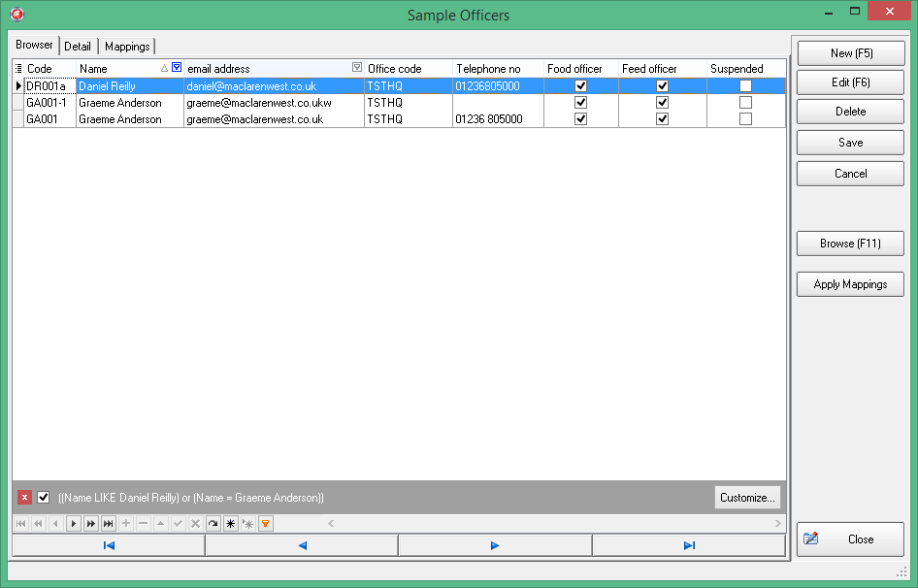Click the small black next-record navigator arrow

pyautogui.click(x=73, y=524)
